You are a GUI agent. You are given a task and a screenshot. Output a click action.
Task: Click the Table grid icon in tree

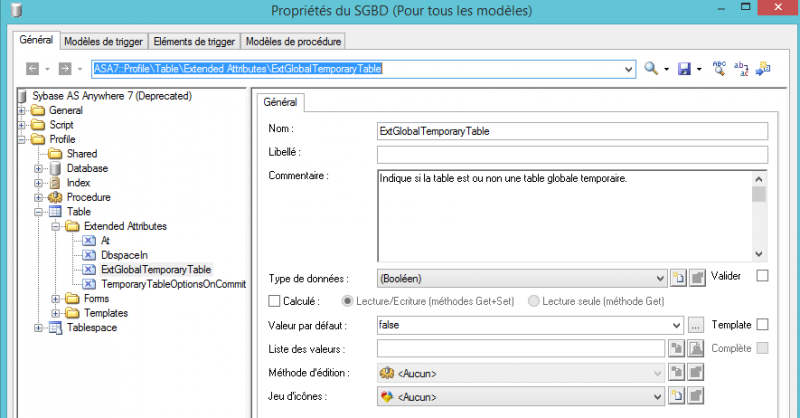coord(55,212)
